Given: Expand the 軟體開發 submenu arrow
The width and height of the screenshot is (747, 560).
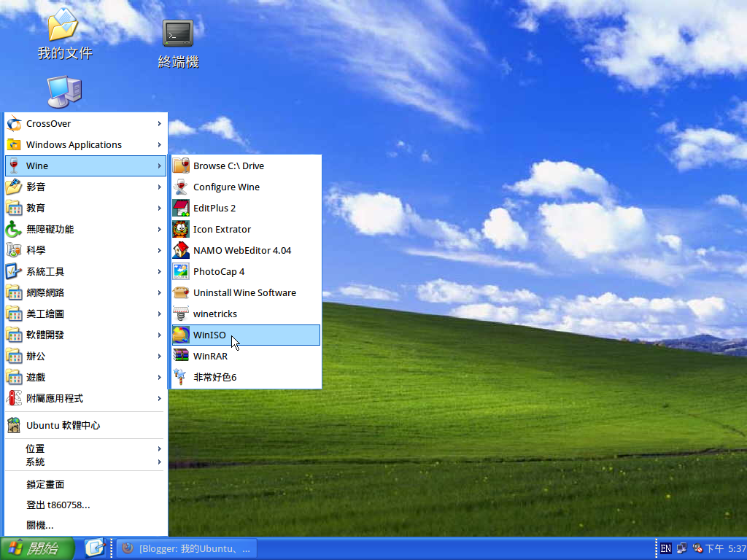Looking at the screenshot, I should coord(160,335).
